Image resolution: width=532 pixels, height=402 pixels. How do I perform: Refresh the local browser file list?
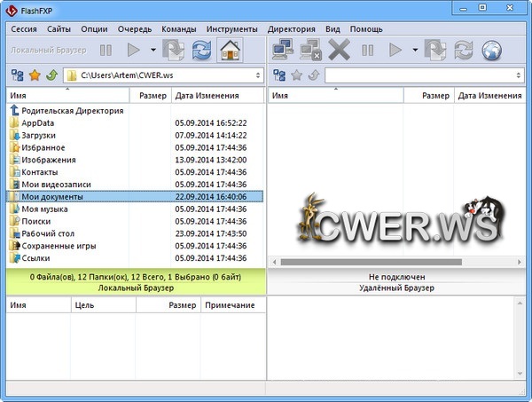(x=202, y=50)
